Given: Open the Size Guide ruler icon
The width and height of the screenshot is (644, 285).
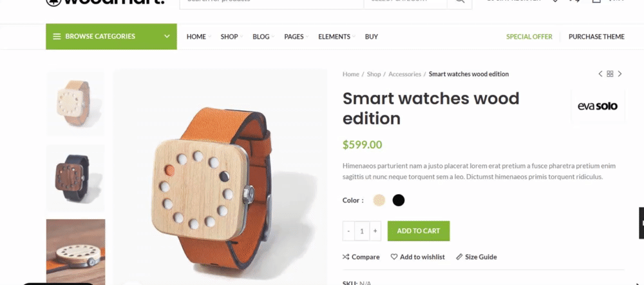Looking at the screenshot, I should 459,257.
